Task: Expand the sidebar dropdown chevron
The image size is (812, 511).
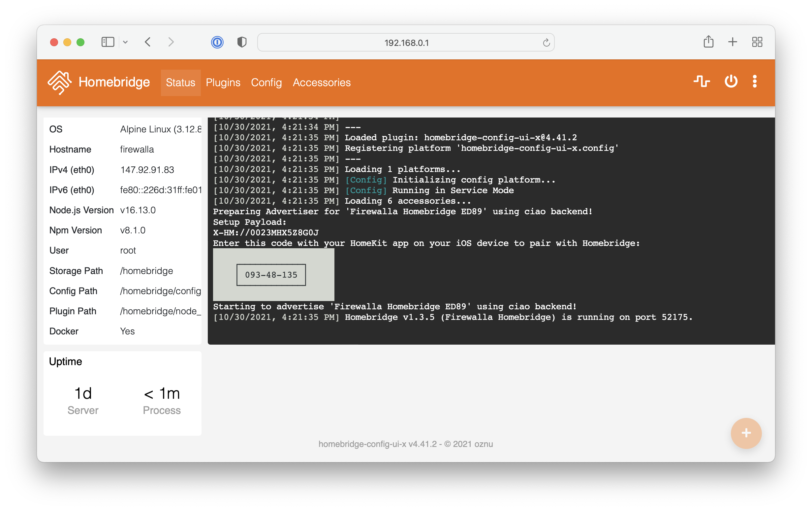Action: (x=125, y=42)
